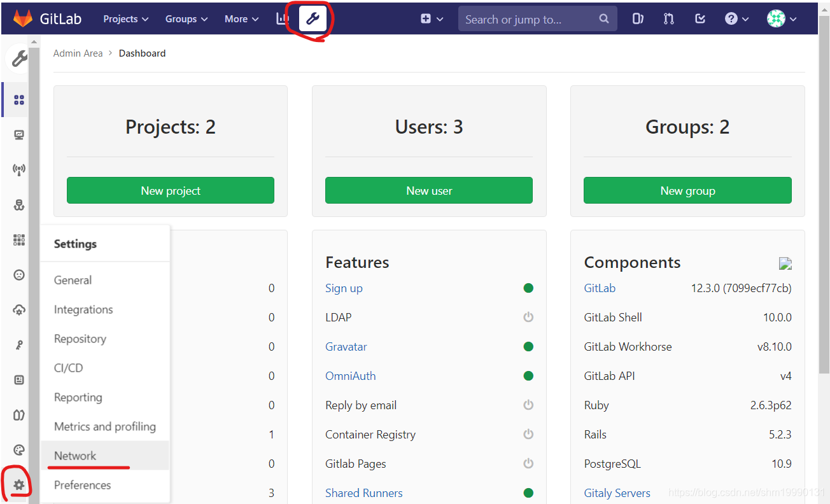Click the green status dot for Sign up
This screenshot has width=830, height=504.
point(528,288)
